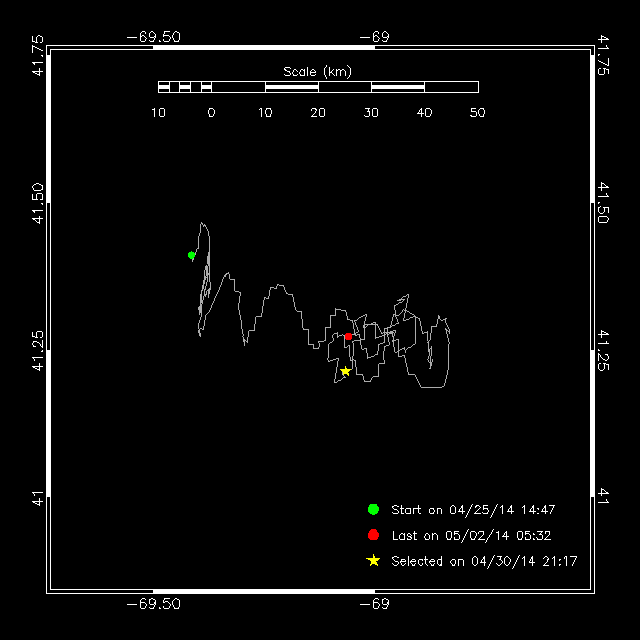Click the green start marker on the track
Screen dimensions: 640x640
coord(192,256)
